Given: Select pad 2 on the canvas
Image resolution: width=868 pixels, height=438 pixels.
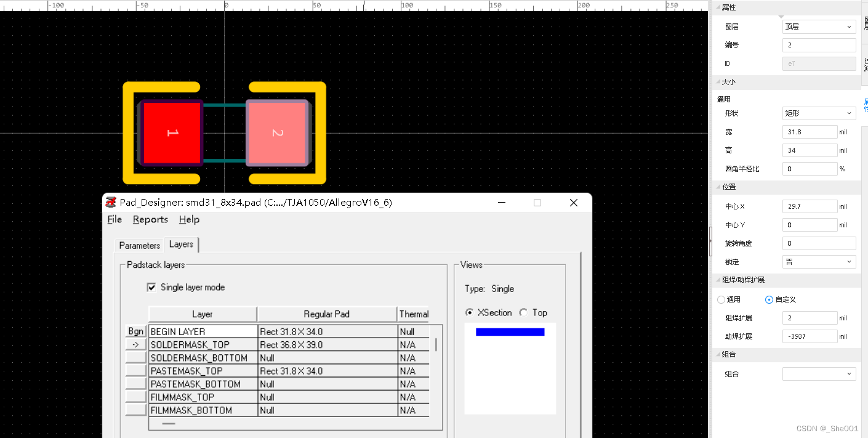Looking at the screenshot, I should pos(276,133).
